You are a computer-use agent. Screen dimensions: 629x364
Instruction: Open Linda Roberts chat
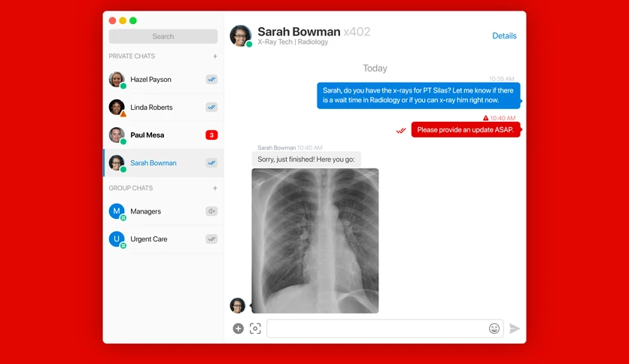[x=163, y=107]
